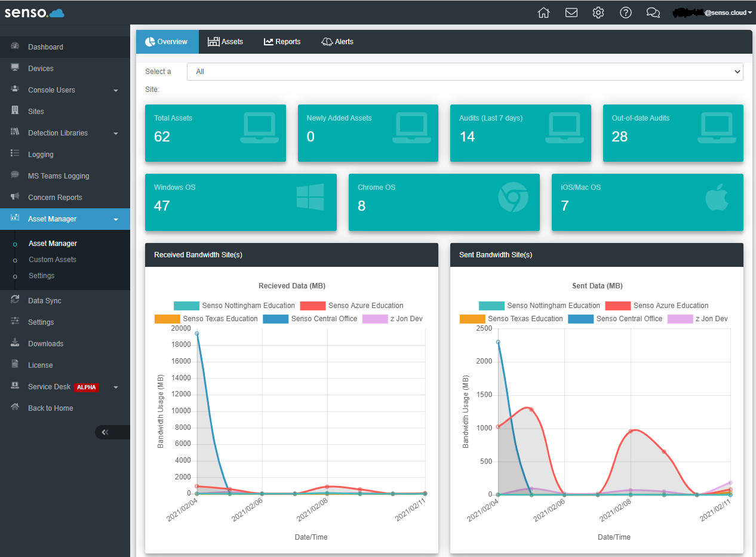Click the Total Assets card
The height and width of the screenshot is (557, 756).
pyautogui.click(x=216, y=133)
